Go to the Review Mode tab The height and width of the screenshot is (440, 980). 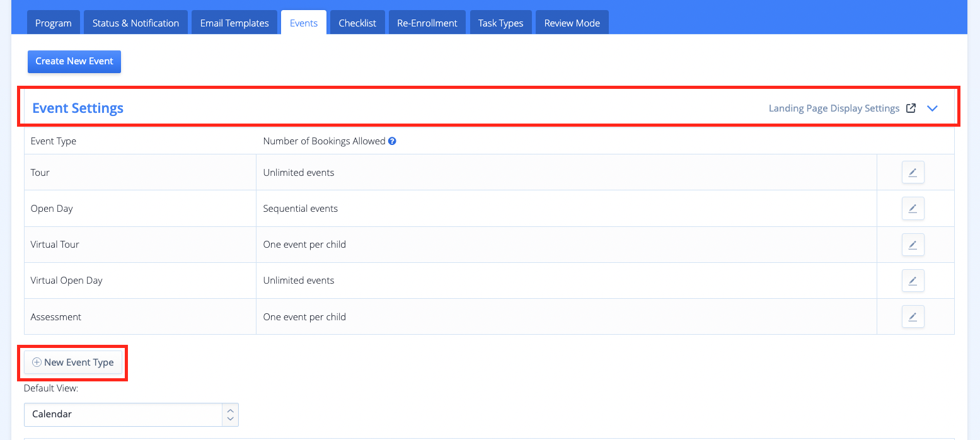(x=572, y=23)
